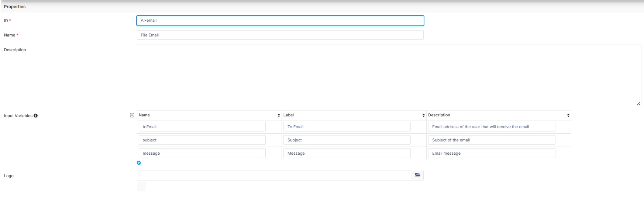Click the Logo preview thumbnail box

click(141, 186)
